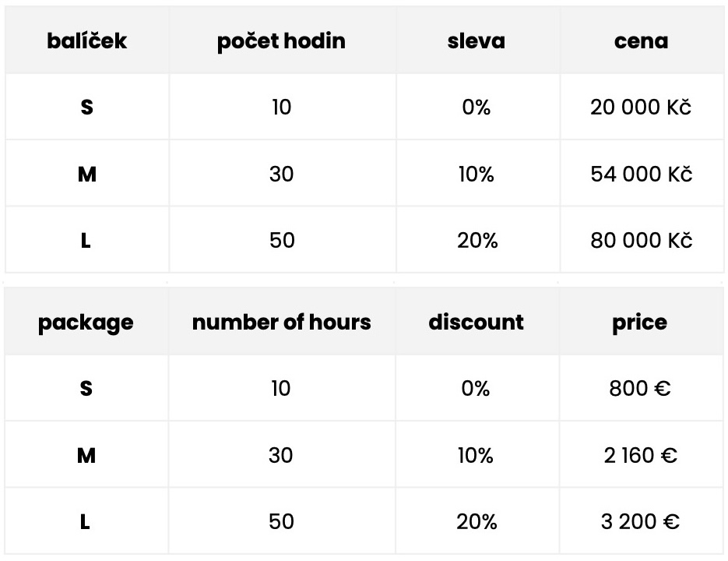Viewport: 728px width, 561px height.
Task: Click the 30 cell under 'number of hours'
Action: point(282,454)
